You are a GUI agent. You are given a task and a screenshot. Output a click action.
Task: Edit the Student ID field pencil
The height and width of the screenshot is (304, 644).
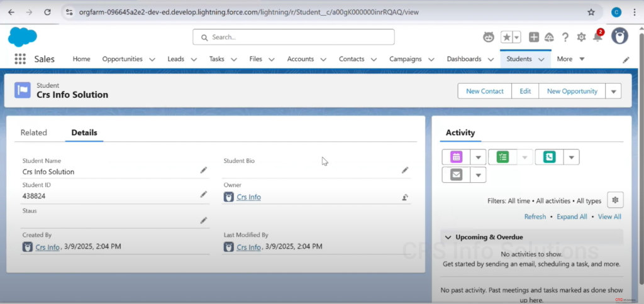(204, 194)
